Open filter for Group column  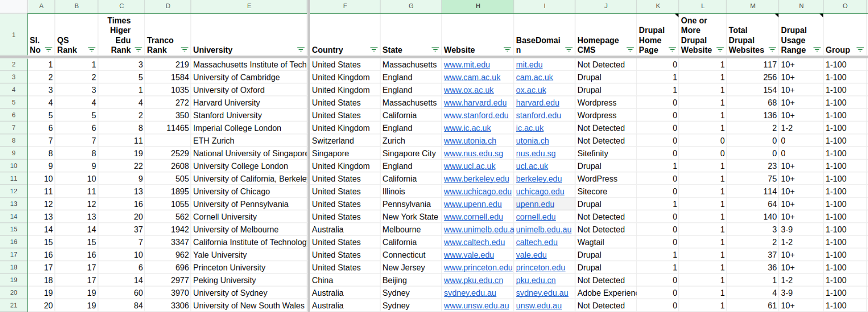860,50
